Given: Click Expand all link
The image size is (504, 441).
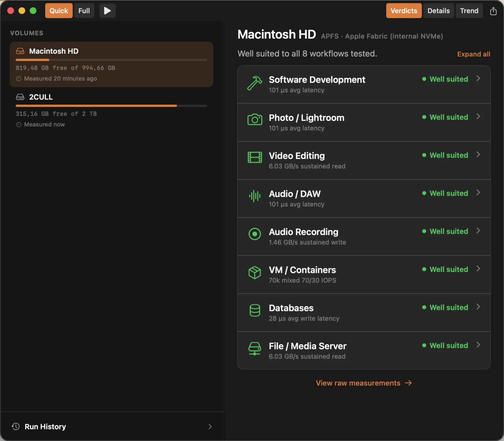Looking at the screenshot, I should coord(473,54).
